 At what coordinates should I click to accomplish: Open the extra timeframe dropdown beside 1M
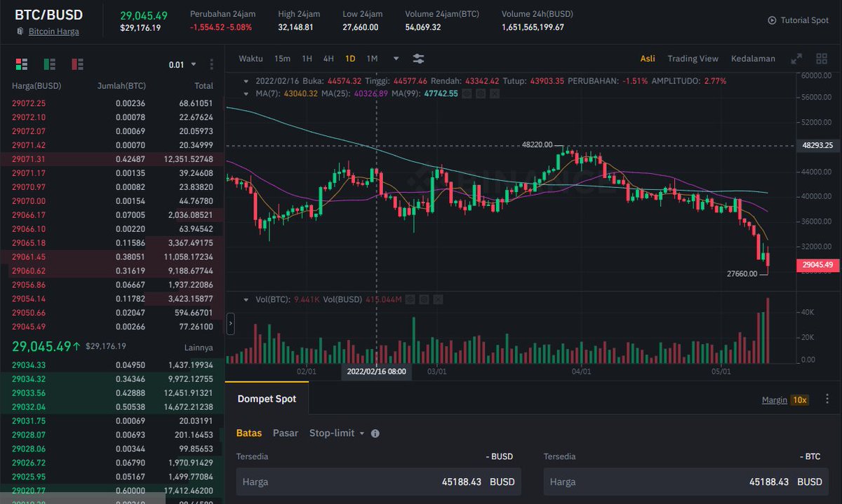(394, 59)
